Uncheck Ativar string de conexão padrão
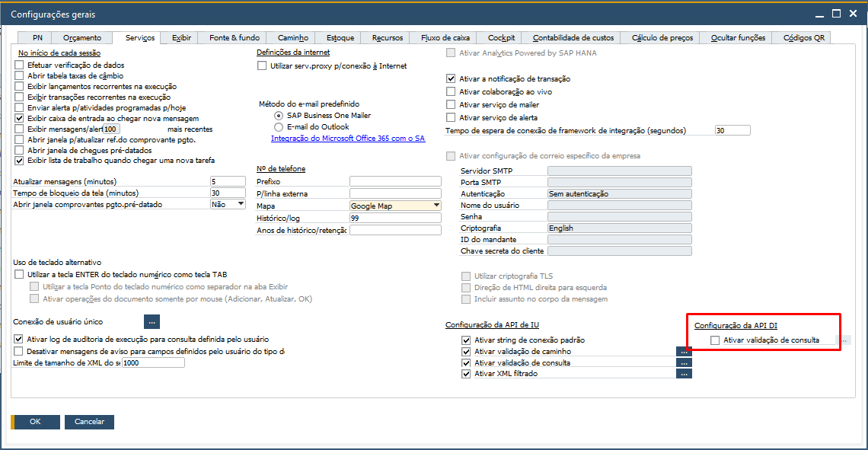868x450 pixels. [466, 340]
